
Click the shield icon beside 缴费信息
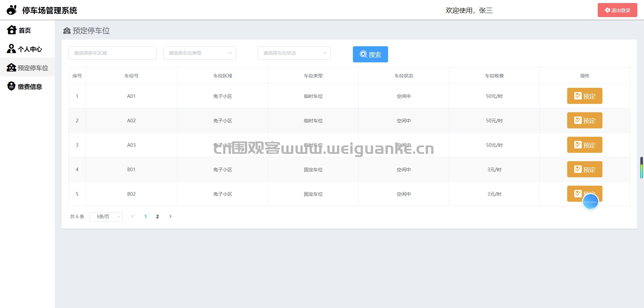11,86
